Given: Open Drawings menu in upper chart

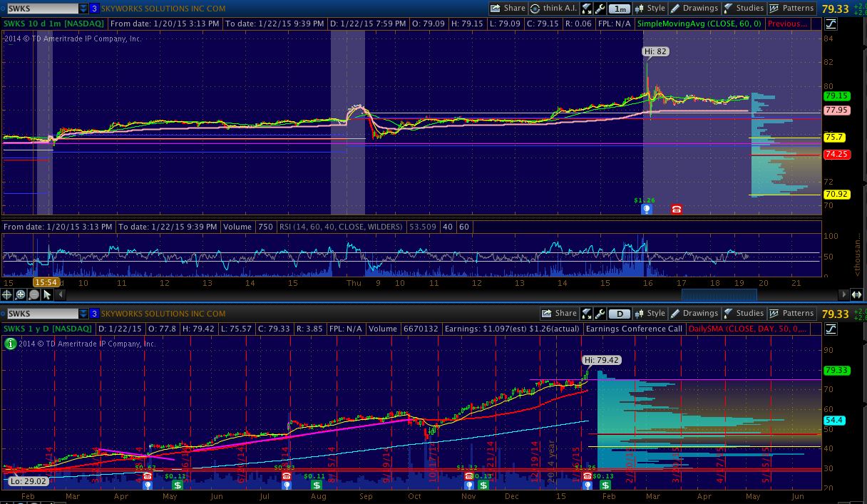Looking at the screenshot, I should click(x=694, y=9).
